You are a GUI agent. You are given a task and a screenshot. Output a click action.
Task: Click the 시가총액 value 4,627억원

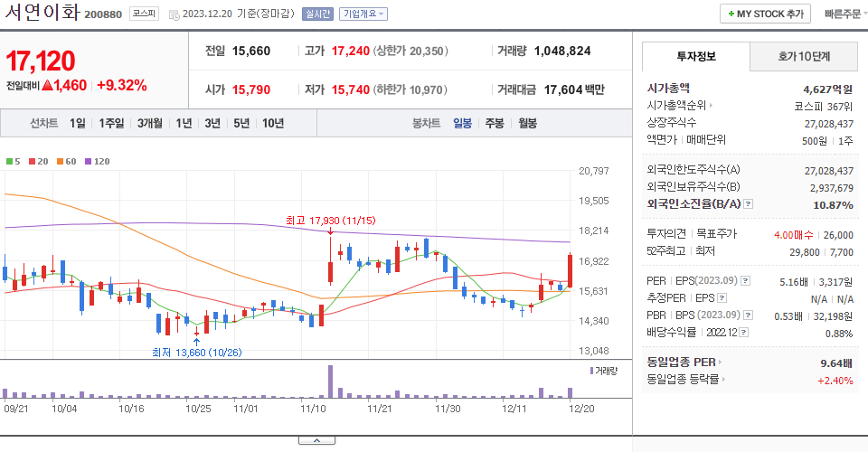tap(828, 89)
